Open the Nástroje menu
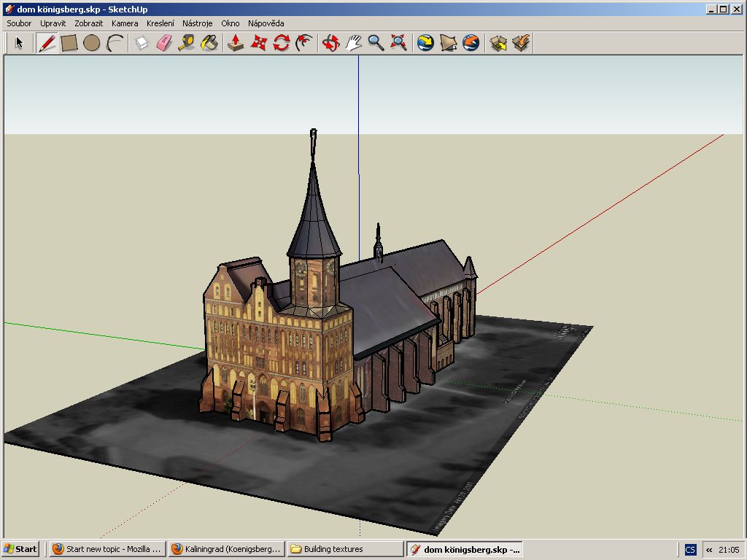The height and width of the screenshot is (560, 747). 197,23
